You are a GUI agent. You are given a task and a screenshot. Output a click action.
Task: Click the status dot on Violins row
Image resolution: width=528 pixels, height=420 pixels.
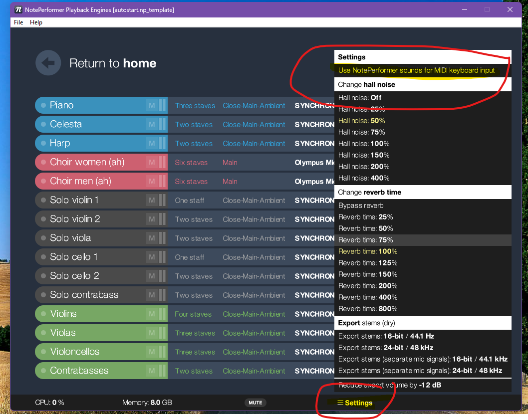pyautogui.click(x=43, y=314)
